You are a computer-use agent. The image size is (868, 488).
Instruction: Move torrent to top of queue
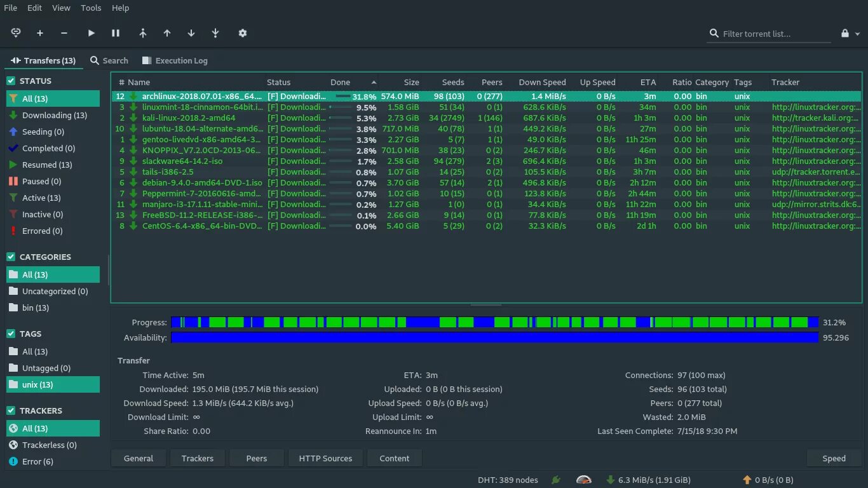(142, 33)
